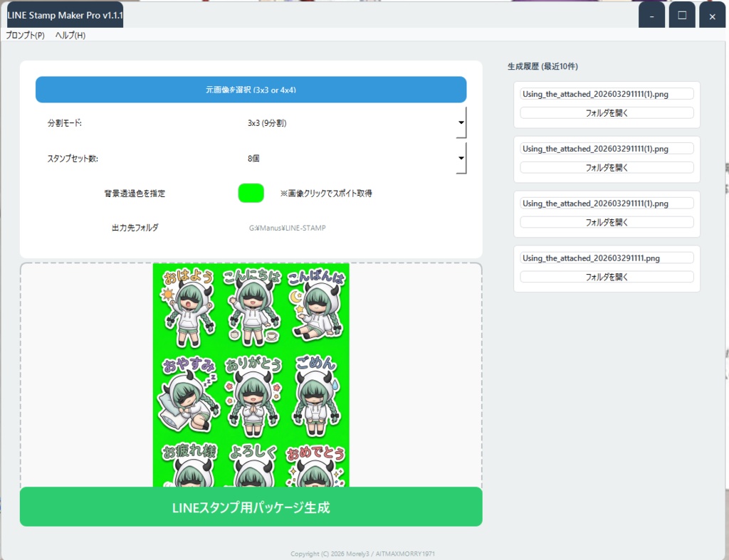Open the 分割モード dropdown arrow
Viewport: 729px width, 560px height.
(461, 122)
